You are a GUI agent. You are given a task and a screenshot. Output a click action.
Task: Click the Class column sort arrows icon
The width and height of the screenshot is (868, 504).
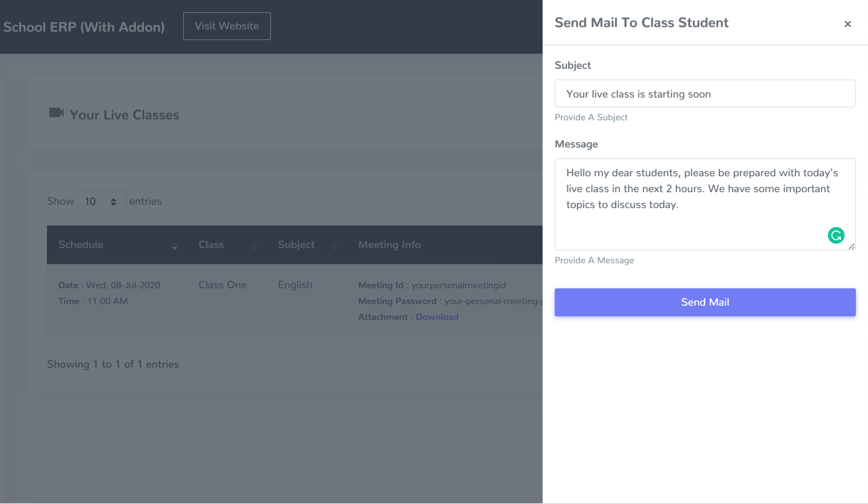pyautogui.click(x=254, y=246)
